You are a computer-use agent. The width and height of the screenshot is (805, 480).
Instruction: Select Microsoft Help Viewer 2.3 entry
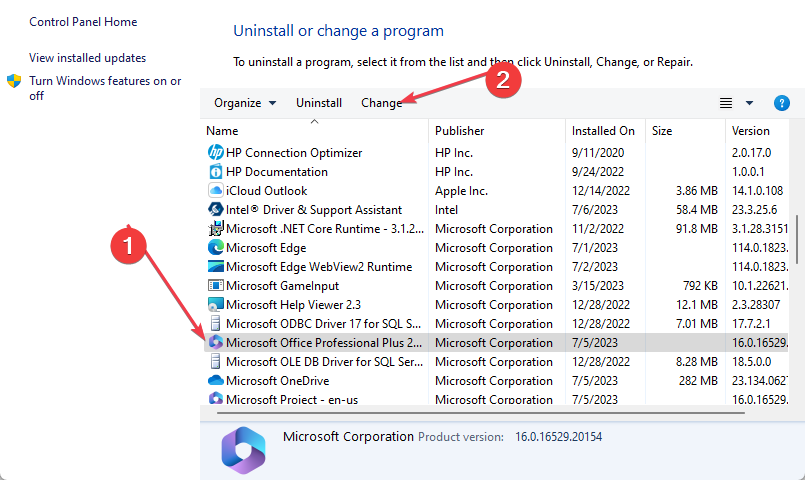(x=495, y=304)
